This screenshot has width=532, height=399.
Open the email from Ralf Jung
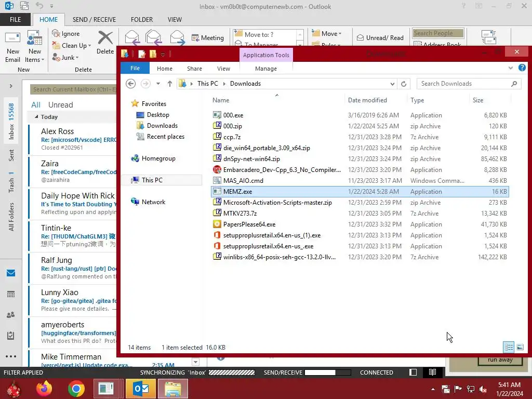[x=73, y=268]
